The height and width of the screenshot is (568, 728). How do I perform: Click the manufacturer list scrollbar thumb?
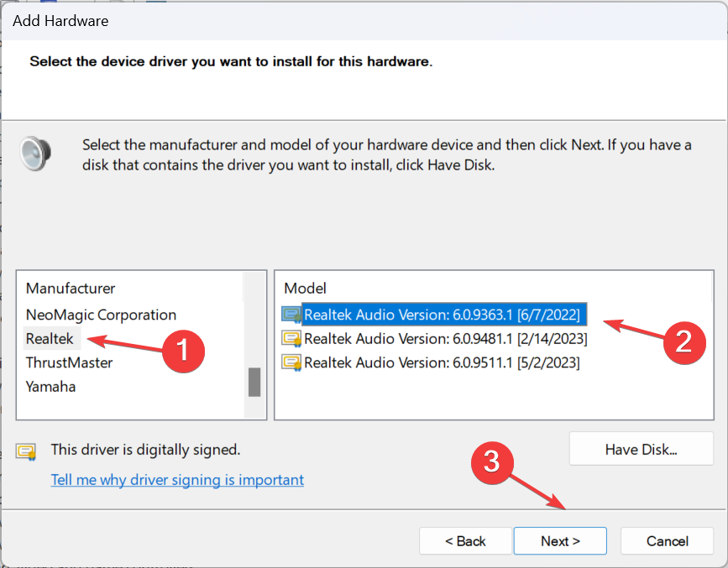click(254, 382)
